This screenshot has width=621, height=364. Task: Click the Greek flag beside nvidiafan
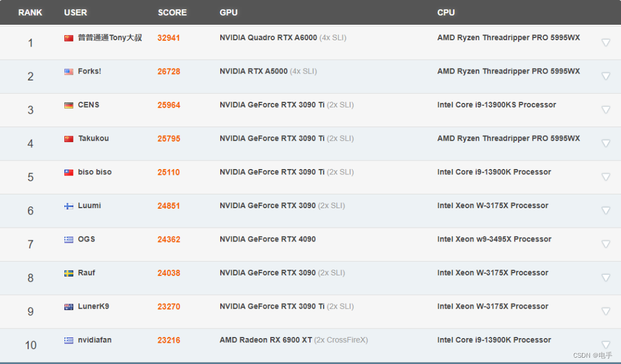[x=69, y=340]
